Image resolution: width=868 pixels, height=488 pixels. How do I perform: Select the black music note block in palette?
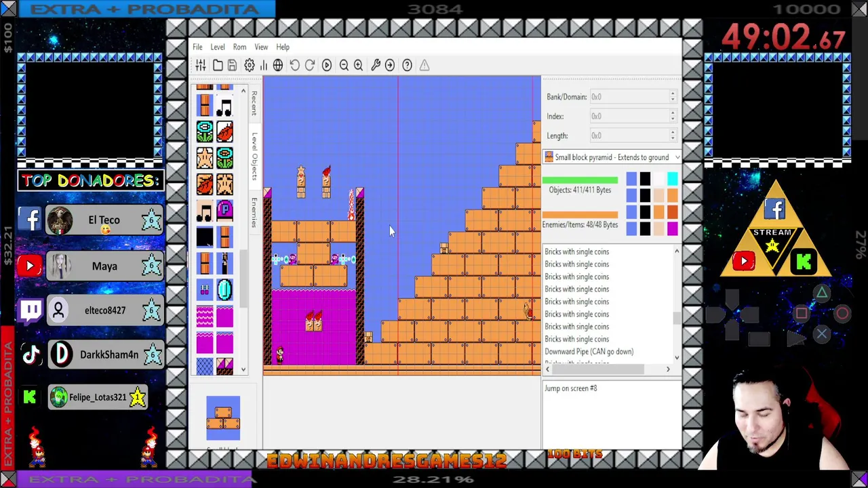point(224,106)
